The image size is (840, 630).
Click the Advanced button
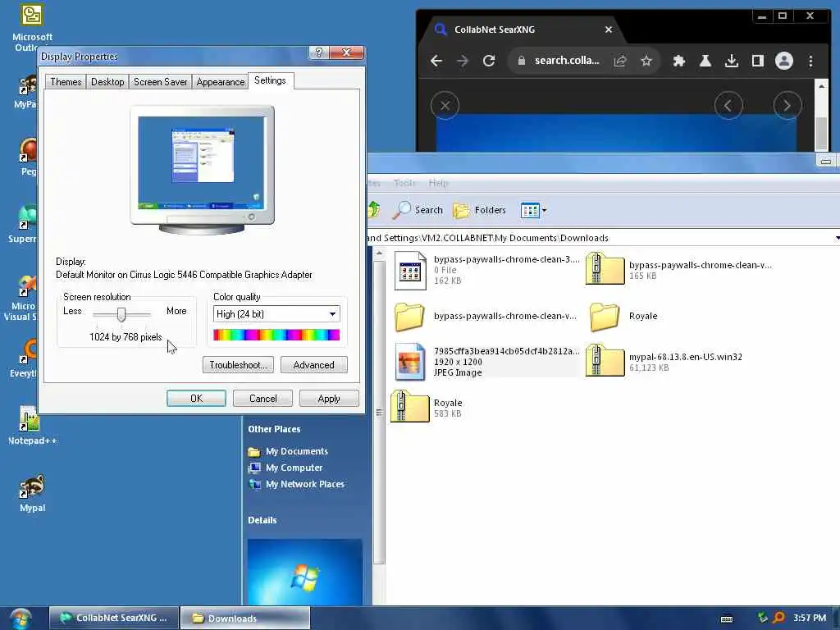pyautogui.click(x=314, y=365)
